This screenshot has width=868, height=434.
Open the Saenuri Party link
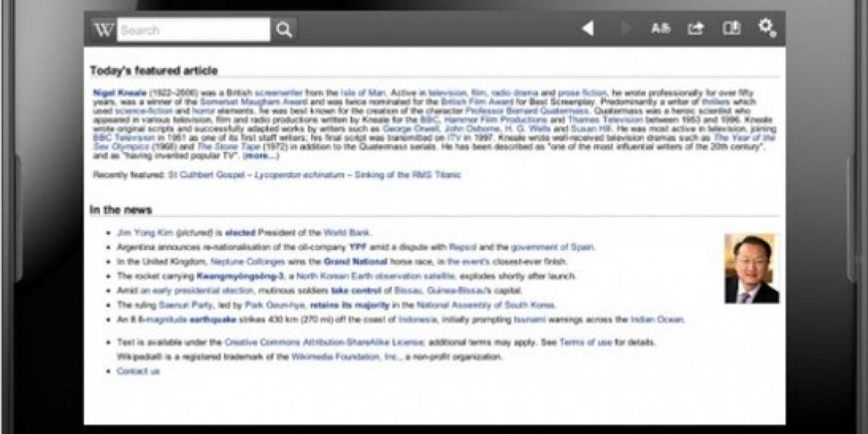pyautogui.click(x=184, y=305)
